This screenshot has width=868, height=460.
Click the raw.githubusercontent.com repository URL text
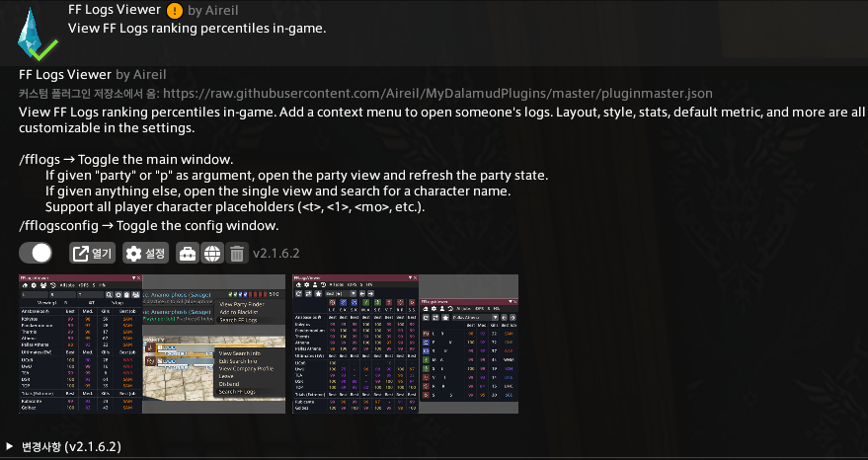(437, 94)
